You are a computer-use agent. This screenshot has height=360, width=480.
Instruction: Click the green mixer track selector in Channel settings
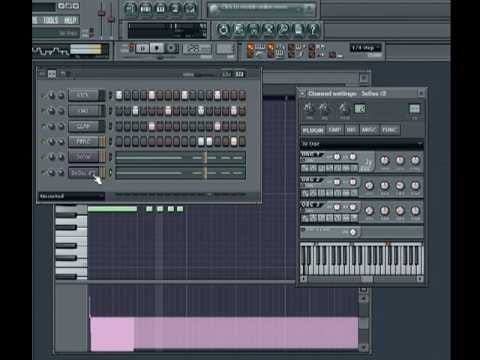click(360, 108)
